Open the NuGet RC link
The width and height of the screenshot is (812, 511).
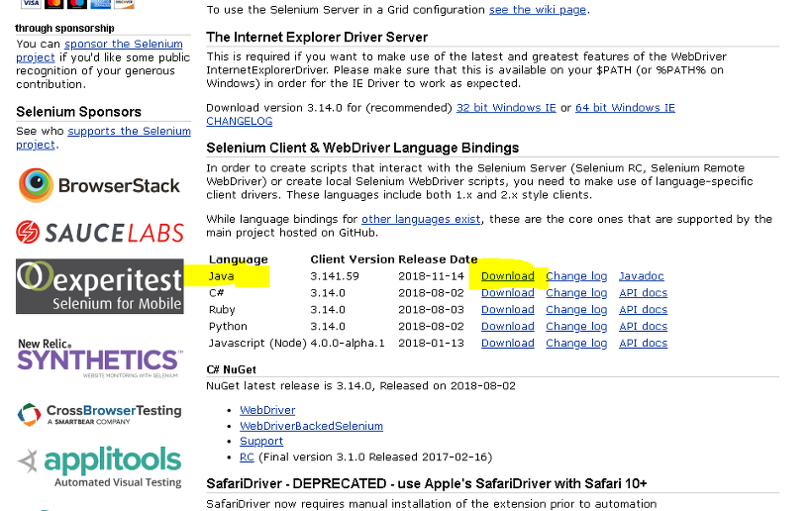coord(247,458)
